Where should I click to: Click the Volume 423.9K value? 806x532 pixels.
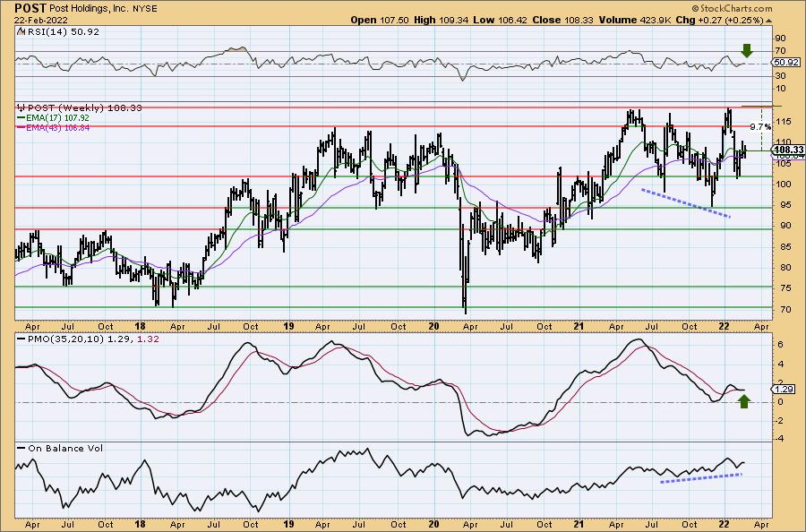(x=635, y=20)
